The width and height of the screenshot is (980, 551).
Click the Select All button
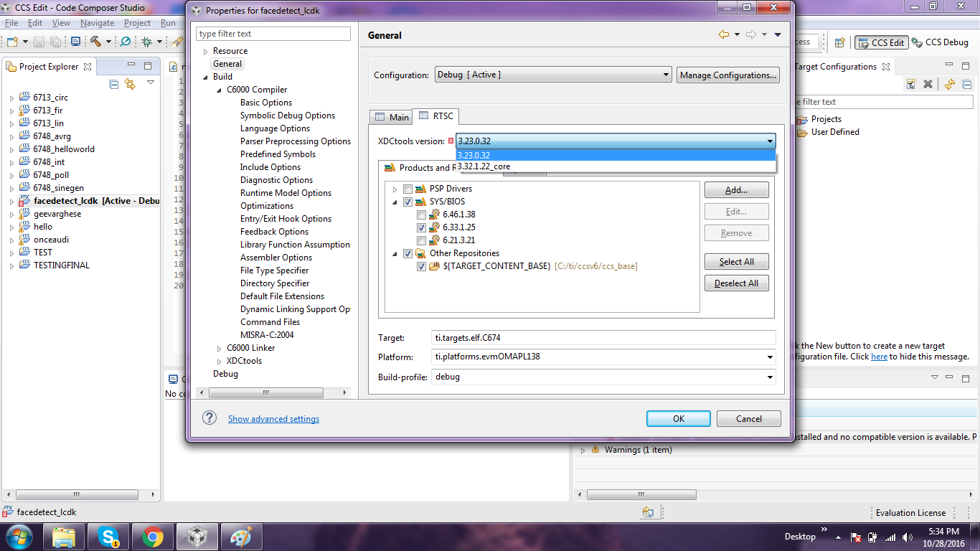click(x=736, y=262)
